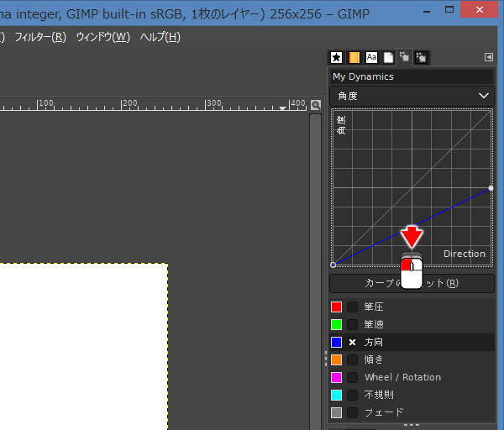Select the Paint Dynamics Editor tab icon
504x430 pixels.
coord(405,57)
